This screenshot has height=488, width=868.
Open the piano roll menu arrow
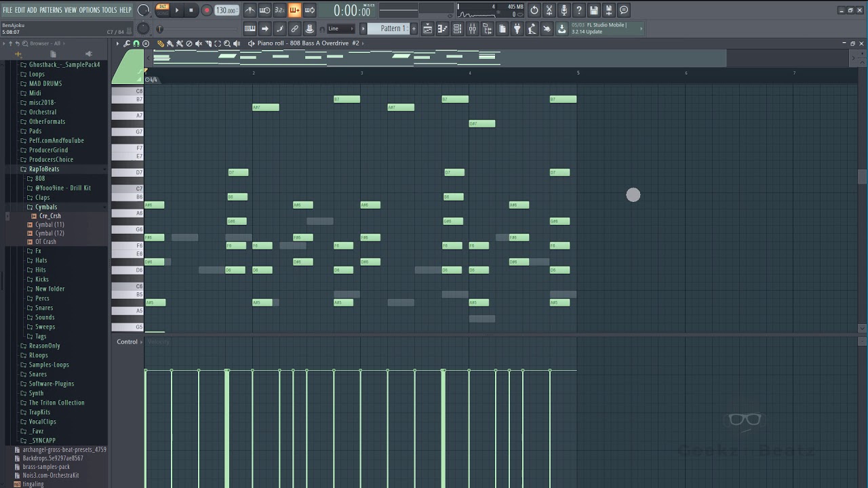click(x=118, y=43)
